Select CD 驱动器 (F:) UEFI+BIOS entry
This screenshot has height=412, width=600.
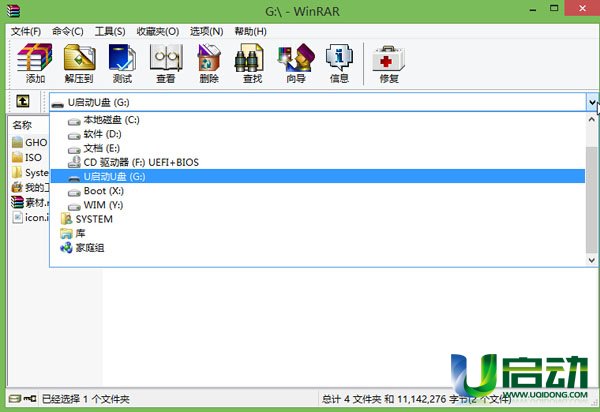[318, 163]
